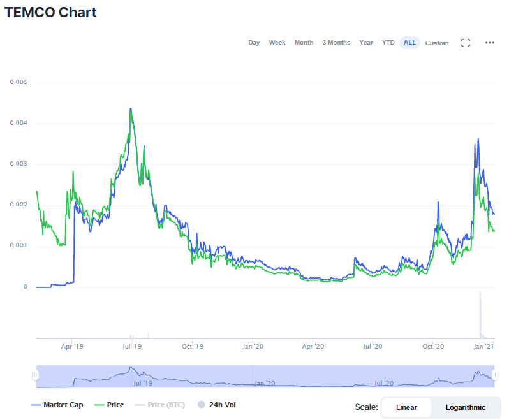This screenshot has width=509, height=420.
Task: Select the ALL time range
Action: (409, 43)
